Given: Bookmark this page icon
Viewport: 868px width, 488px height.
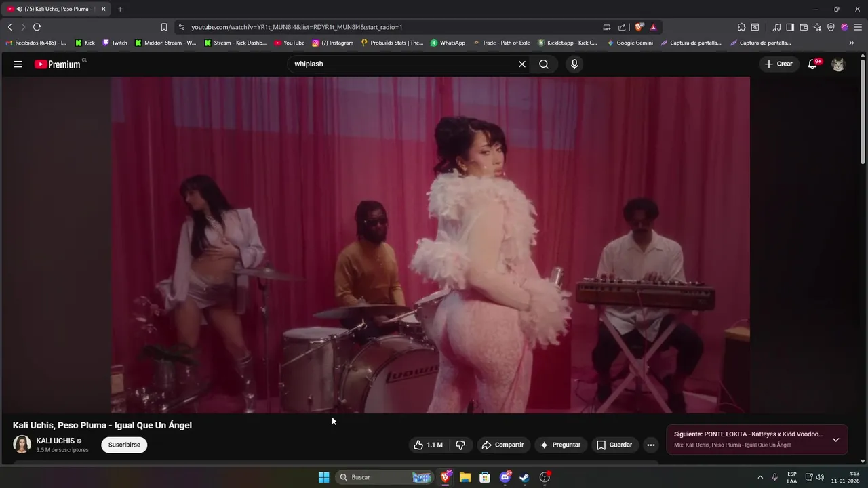Looking at the screenshot, I should pos(164,27).
